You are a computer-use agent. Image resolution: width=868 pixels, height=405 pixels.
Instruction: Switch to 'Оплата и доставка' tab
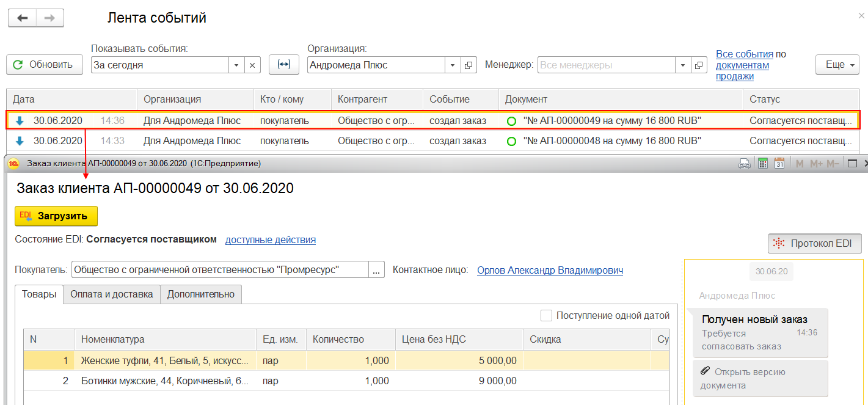(x=111, y=294)
